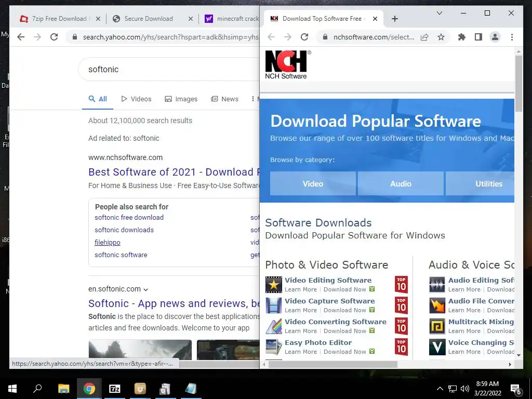Browse the Video category
Viewport: 532px width, 399px height.
coord(313,183)
